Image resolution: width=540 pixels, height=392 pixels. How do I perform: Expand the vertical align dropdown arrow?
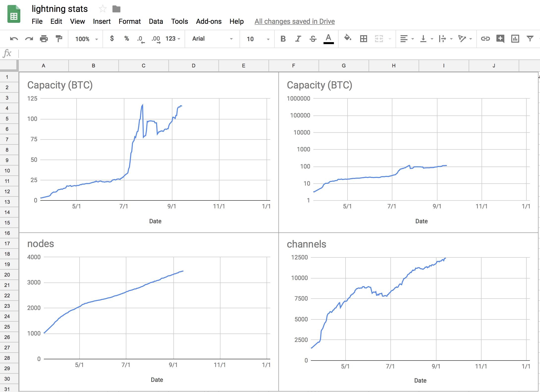[432, 39]
